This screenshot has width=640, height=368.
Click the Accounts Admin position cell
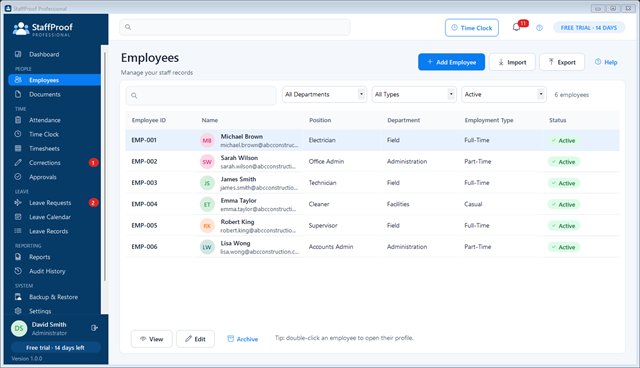(x=331, y=246)
